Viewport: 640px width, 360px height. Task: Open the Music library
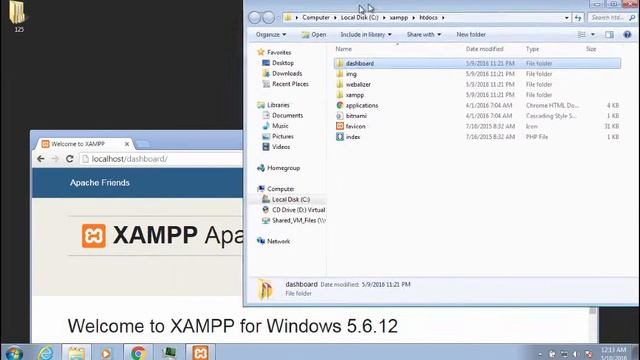(x=280, y=126)
